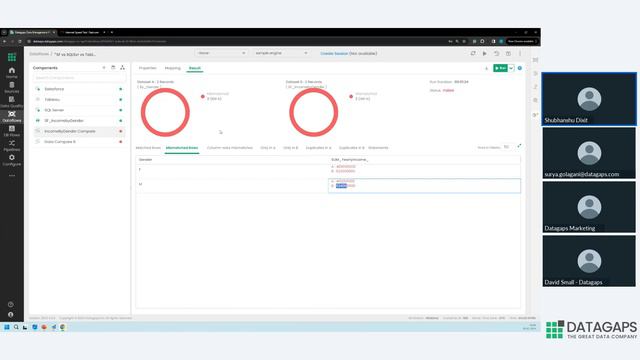Image resolution: width=640 pixels, height=360 pixels.
Task: Expand the results table to full screen
Action: pos(519,146)
